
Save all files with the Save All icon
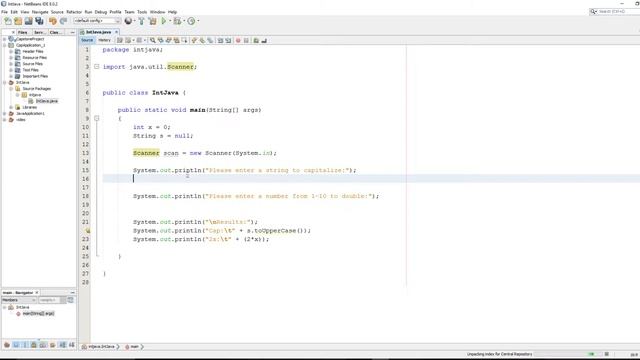[39, 21]
